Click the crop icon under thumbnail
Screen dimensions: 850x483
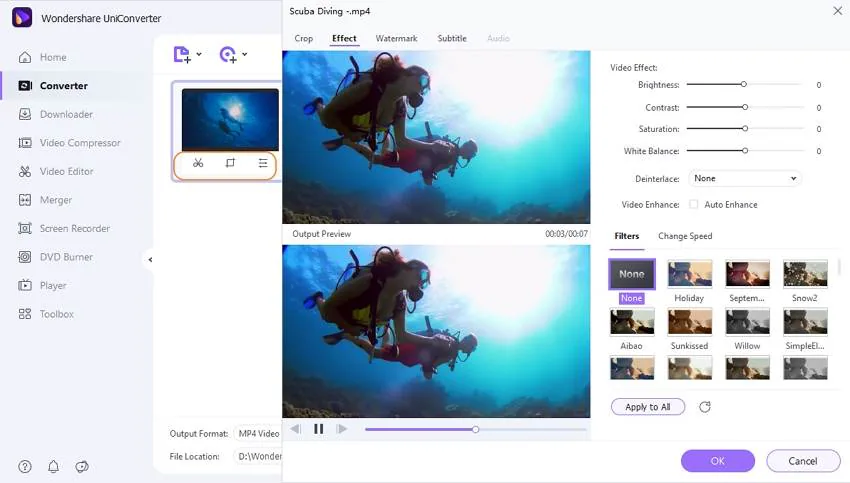coord(230,163)
